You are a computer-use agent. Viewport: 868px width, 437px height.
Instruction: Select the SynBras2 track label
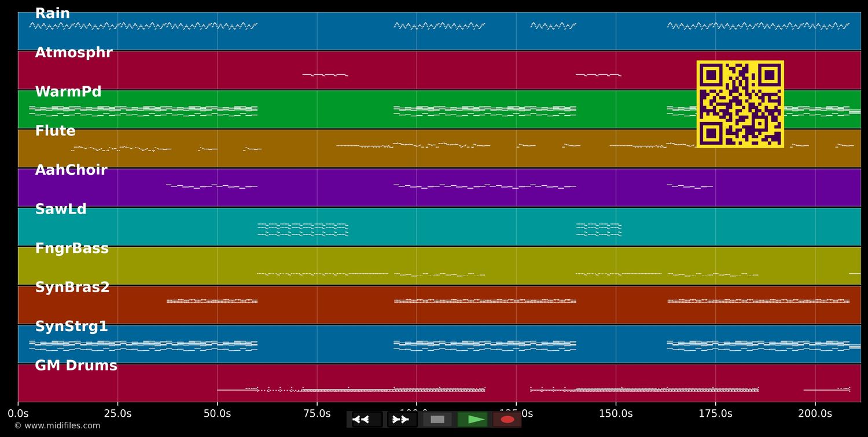click(72, 287)
